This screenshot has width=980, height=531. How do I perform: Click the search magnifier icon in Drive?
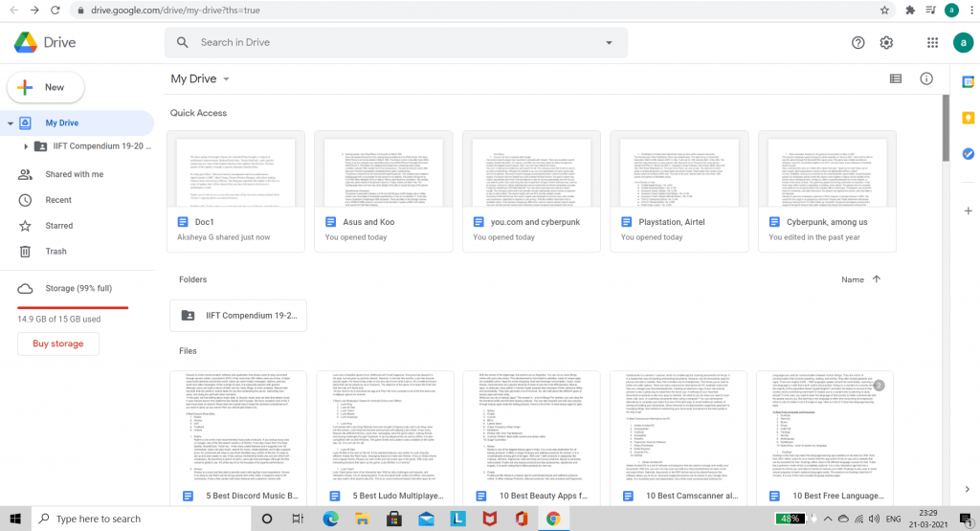[183, 42]
